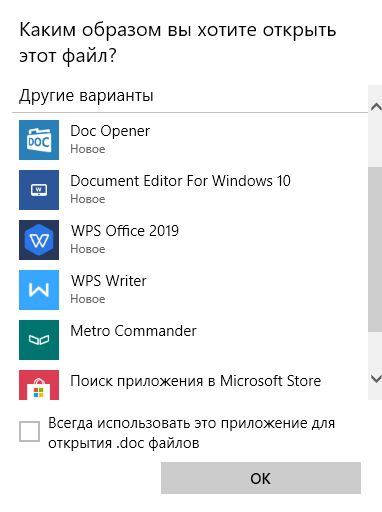Click the scroll up arrow of the app list
The image size is (382, 512).
pyautogui.click(x=376, y=107)
